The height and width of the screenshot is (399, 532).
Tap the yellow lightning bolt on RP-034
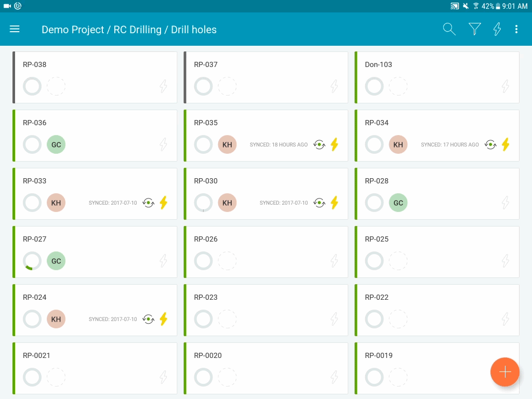coord(505,144)
